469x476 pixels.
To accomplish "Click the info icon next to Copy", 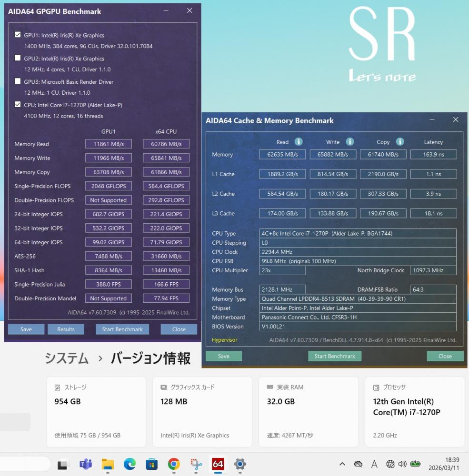I will tap(400, 142).
